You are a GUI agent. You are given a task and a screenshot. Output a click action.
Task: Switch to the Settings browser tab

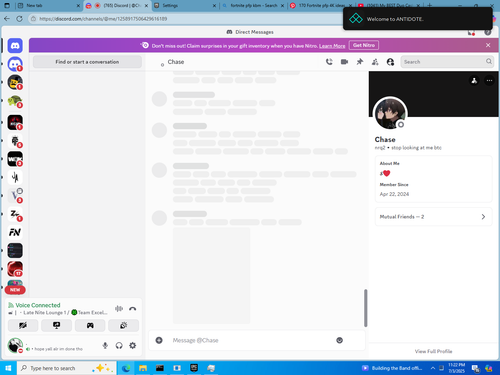184,5
